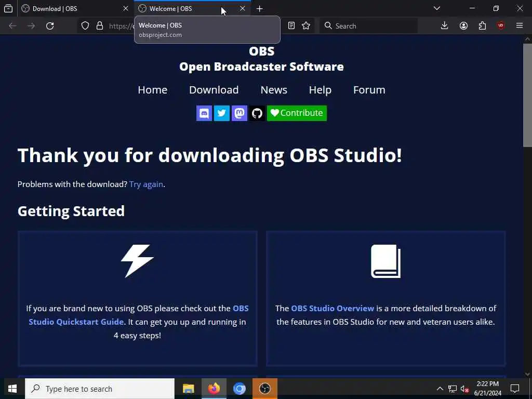This screenshot has height=399, width=532.
Task: Click the taskbar search box
Action: [x=100, y=389]
